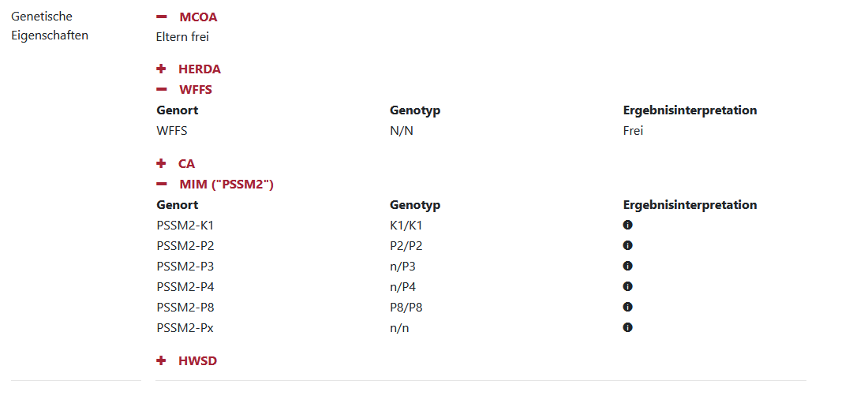This screenshot has width=868, height=403.
Task: Expand the HERDA section
Action: 199,69
